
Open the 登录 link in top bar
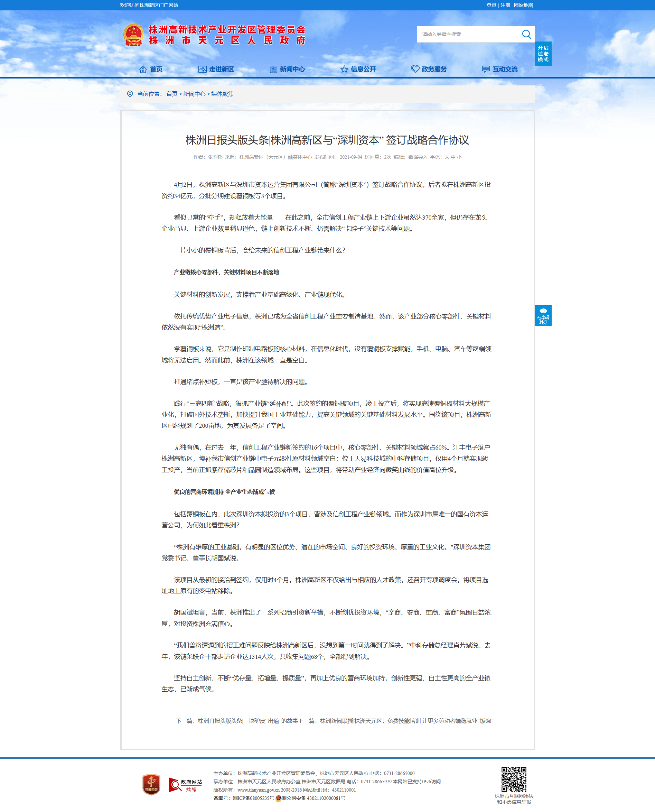491,5
